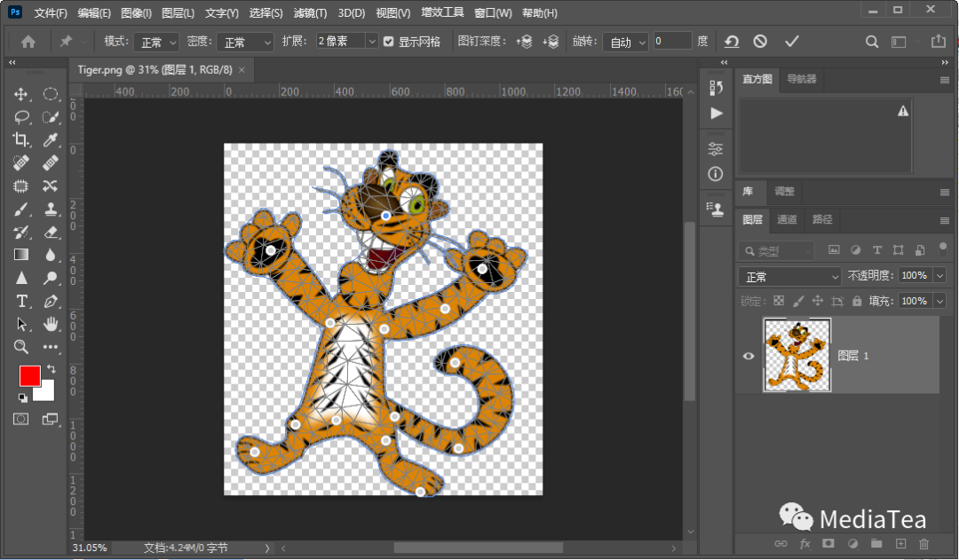959x560 pixels.
Task: Open the 填充 dropdown arrow
Action: (940, 301)
